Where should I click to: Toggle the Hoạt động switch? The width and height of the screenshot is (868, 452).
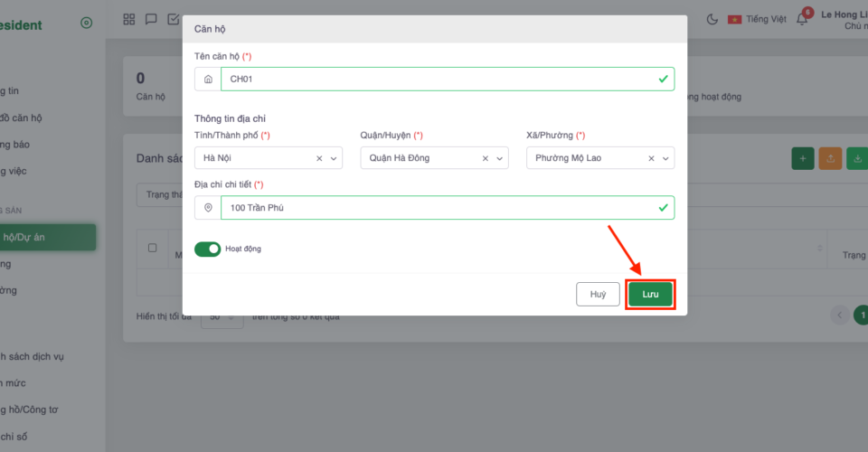pyautogui.click(x=208, y=249)
